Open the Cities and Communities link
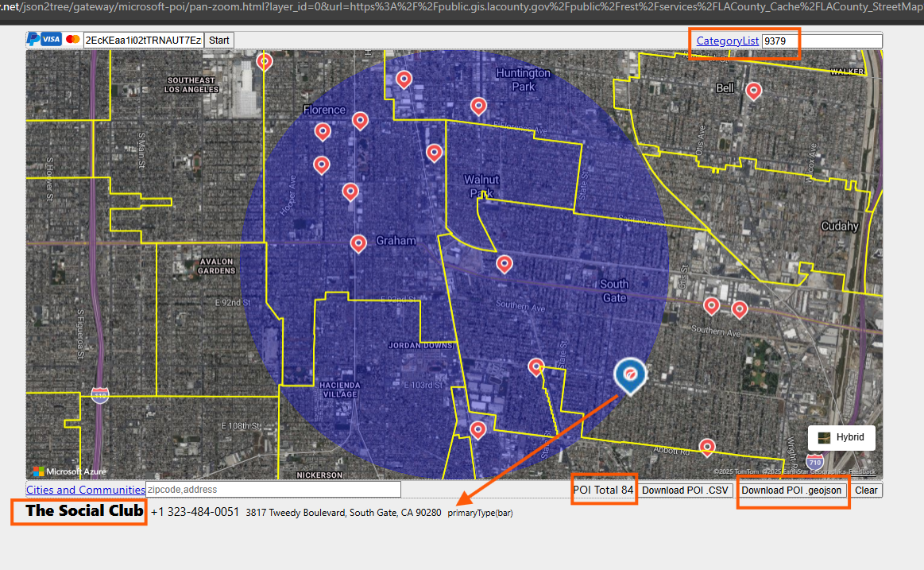 click(86, 490)
